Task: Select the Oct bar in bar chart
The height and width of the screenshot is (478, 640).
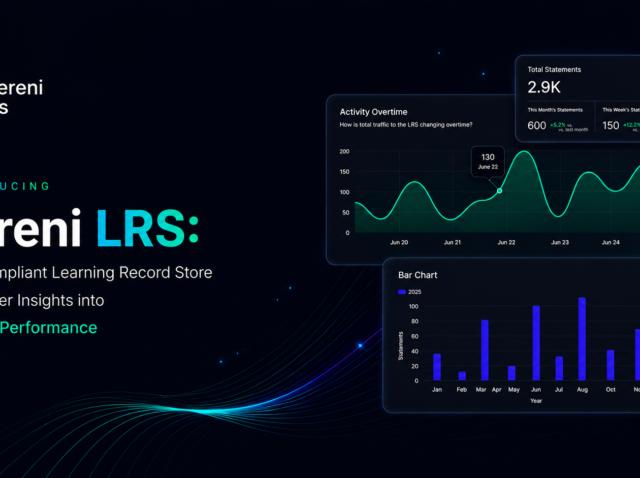Action: (x=610, y=365)
